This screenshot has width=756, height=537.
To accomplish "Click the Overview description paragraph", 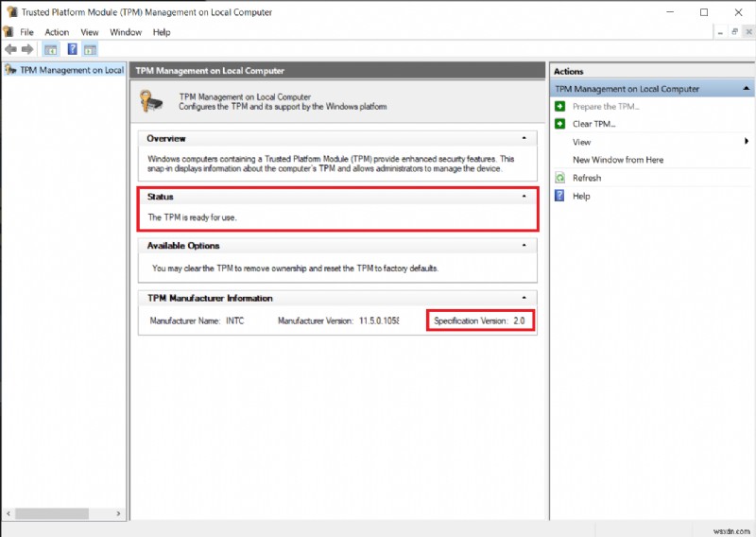I will 331,164.
